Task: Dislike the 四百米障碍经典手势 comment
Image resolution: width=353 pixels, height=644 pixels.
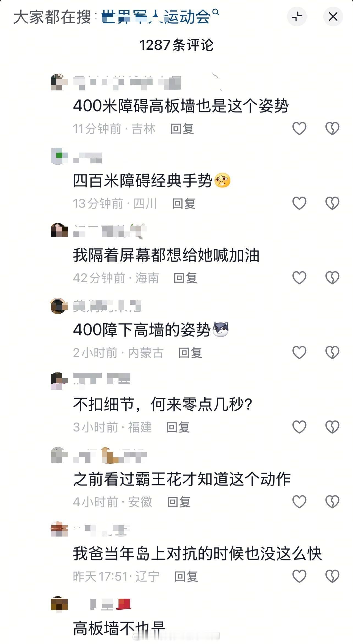Action: click(332, 203)
